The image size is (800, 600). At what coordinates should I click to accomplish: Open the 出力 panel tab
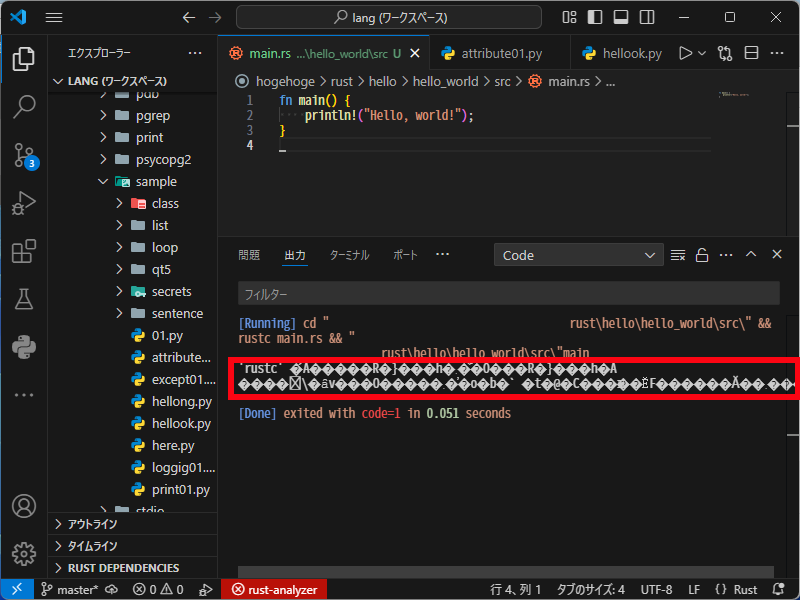[295, 255]
